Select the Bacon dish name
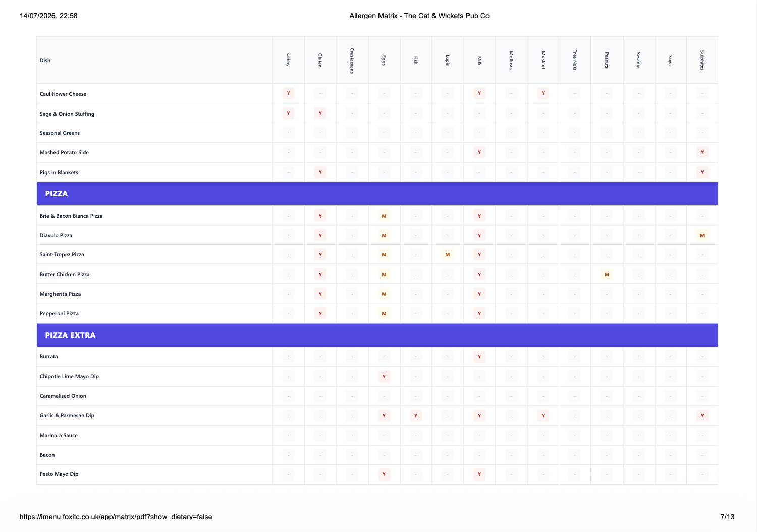The height and width of the screenshot is (532, 757). tap(47, 455)
